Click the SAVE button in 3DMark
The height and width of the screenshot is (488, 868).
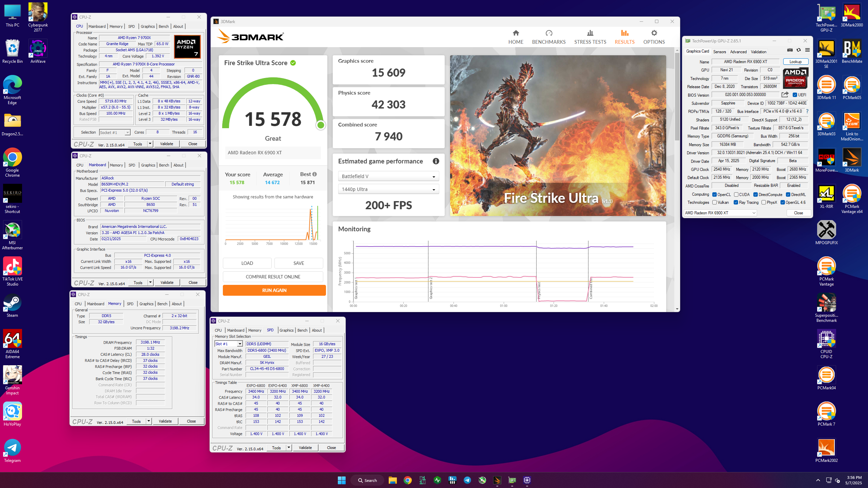point(298,263)
